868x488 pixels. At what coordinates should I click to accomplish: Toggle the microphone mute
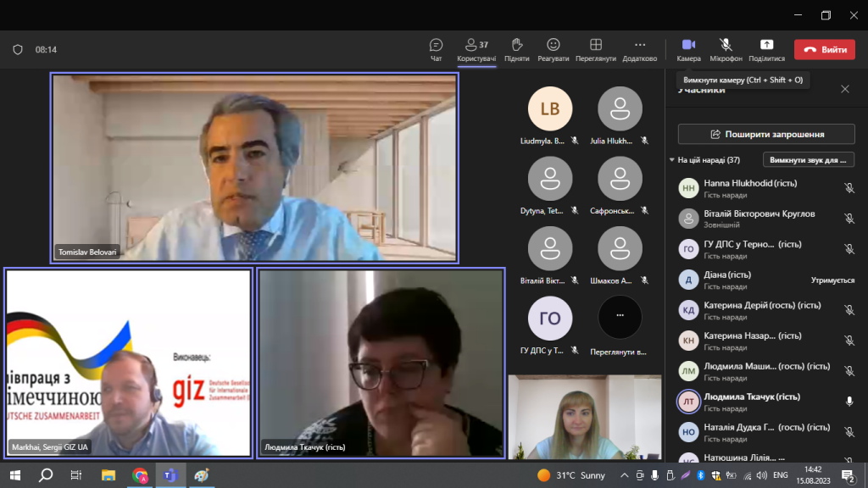(726, 49)
